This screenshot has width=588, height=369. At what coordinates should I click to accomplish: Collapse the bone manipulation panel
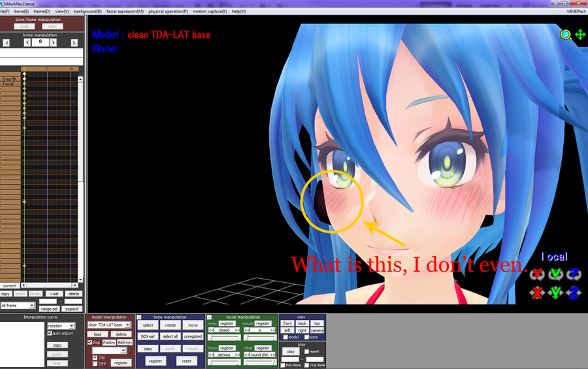[x=139, y=317]
